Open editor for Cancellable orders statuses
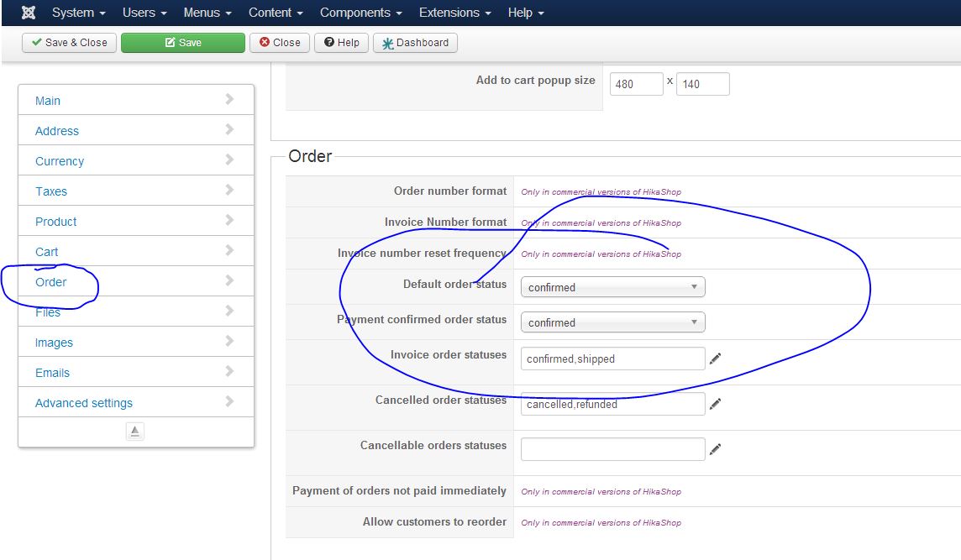Screen dimensions: 961x560 point(715,449)
